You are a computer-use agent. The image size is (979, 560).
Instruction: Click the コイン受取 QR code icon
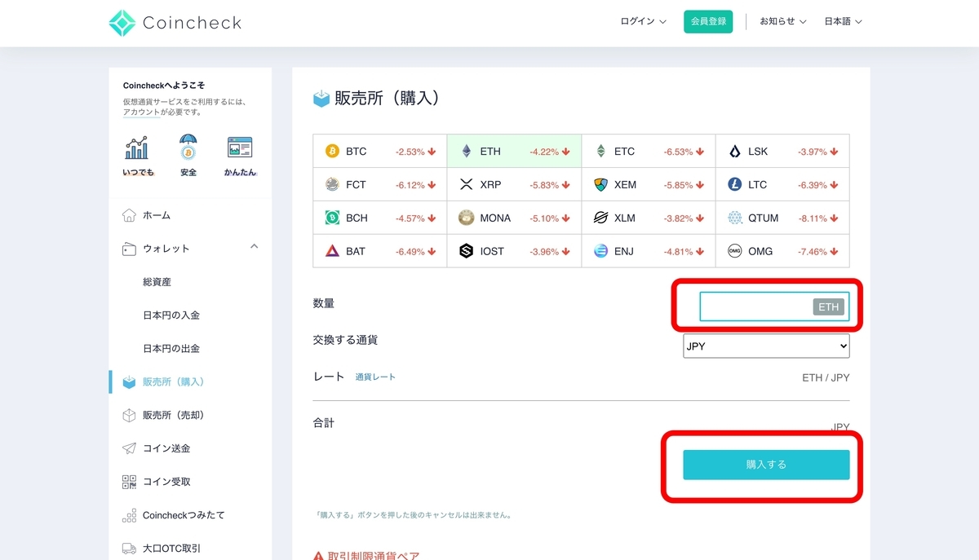click(129, 482)
